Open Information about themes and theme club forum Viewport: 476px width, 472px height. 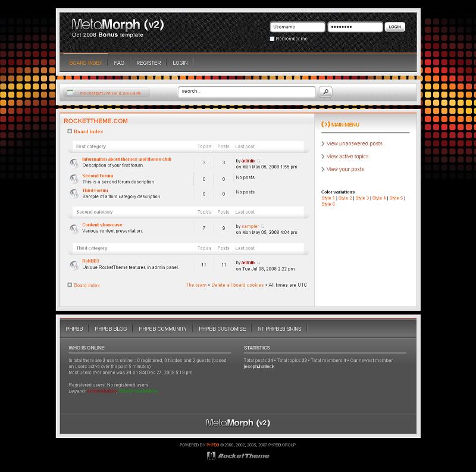coord(127,159)
